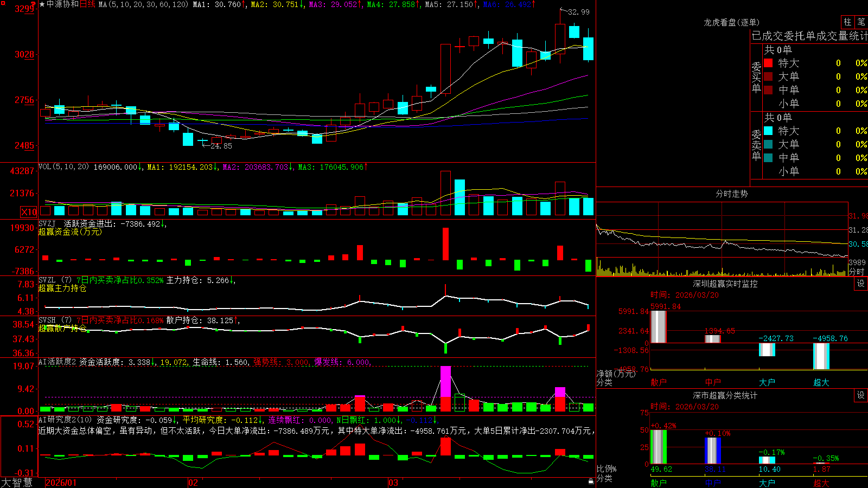Click the 24.85 low price annotation
Image resolution: width=868 pixels, height=488 pixels.
tap(221, 146)
